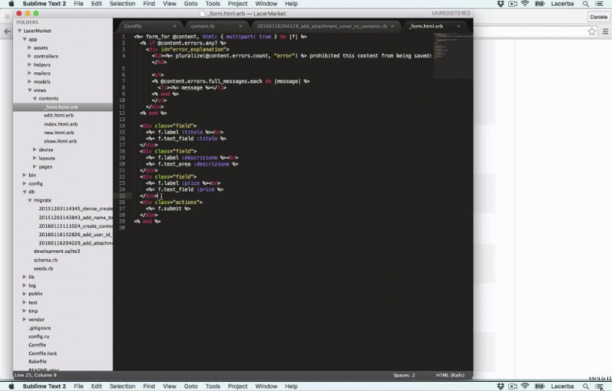612x391 pixels.
Task: Expand the helpers folder arrow
Action: [29, 65]
